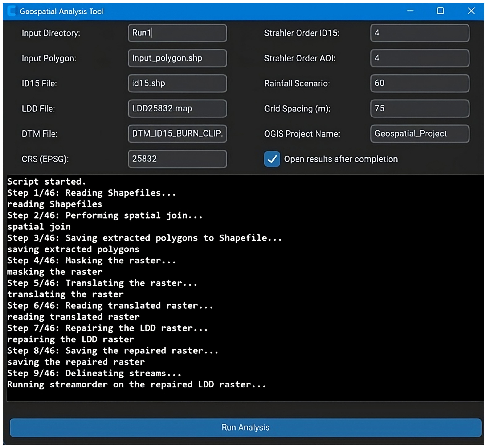Click the Strahler Order ID15 label
This screenshot has width=488, height=448.
302,33
